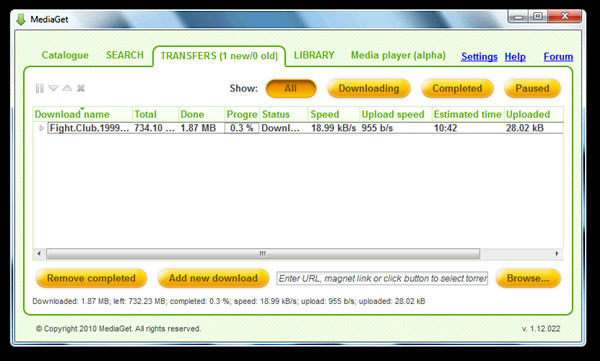Filter list by Downloading

pos(369,88)
